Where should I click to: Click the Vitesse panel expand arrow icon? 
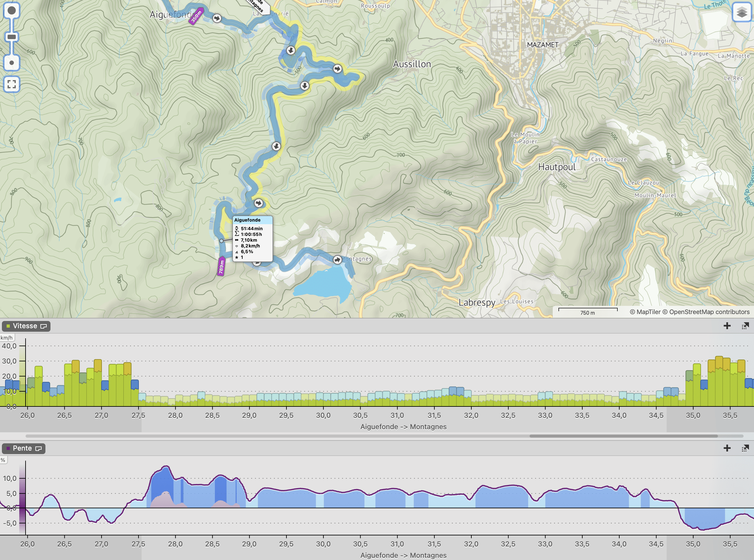coord(745,326)
